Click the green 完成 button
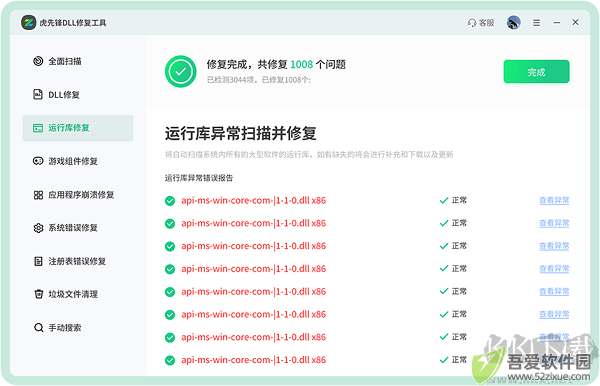Image resolution: width=600 pixels, height=386 pixels. [x=536, y=72]
